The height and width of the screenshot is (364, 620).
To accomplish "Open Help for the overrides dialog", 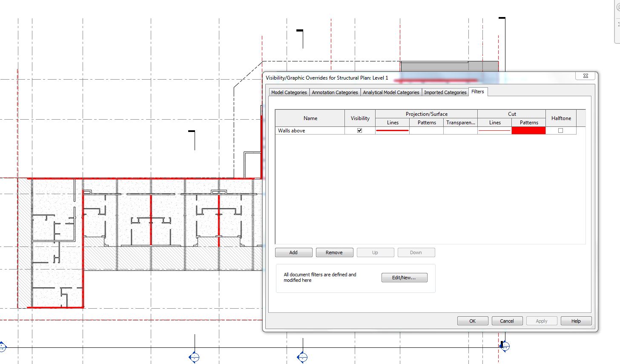I will (x=576, y=321).
